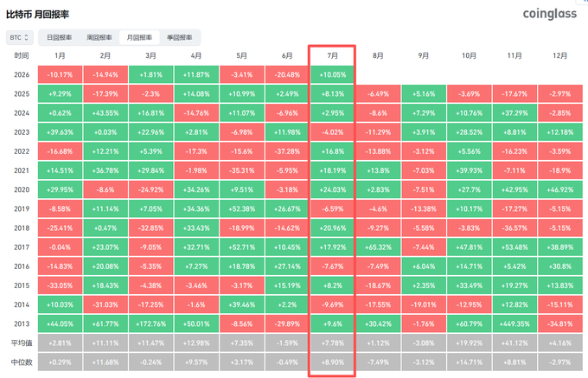588x378 pixels.
Task: Click the +65.32% cell for August 2017
Action: tap(378, 247)
